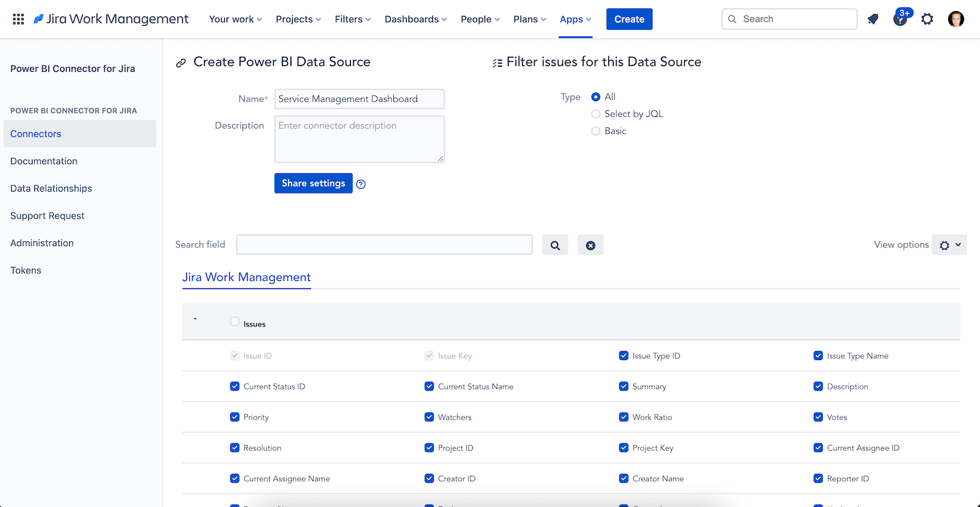
Task: Uncheck the Description field checkbox
Action: 818,386
